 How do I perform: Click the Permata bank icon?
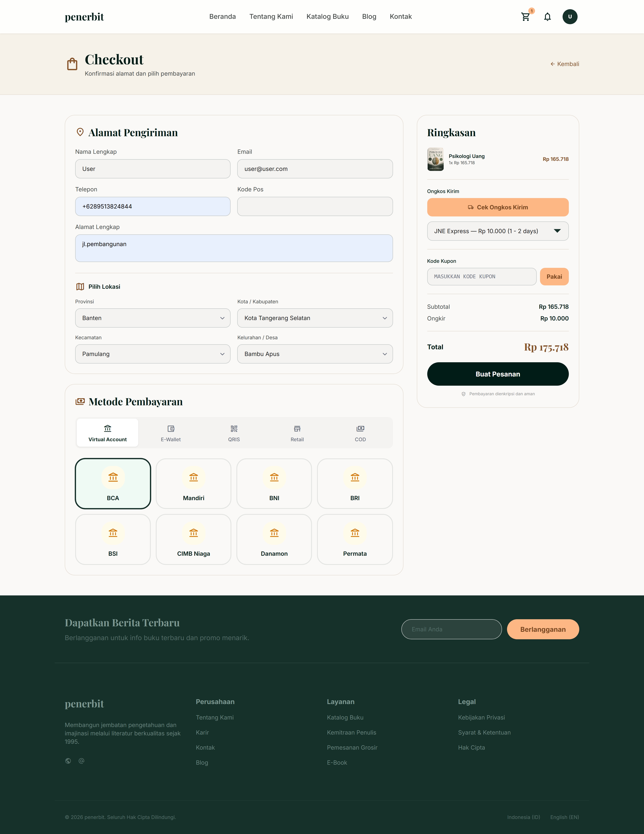pos(355,533)
